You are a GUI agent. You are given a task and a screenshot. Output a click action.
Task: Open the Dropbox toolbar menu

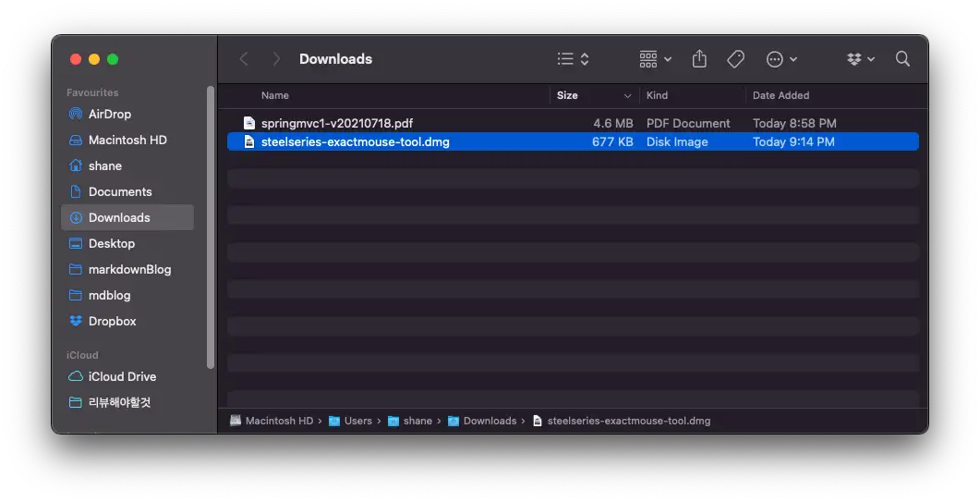pyautogui.click(x=861, y=59)
